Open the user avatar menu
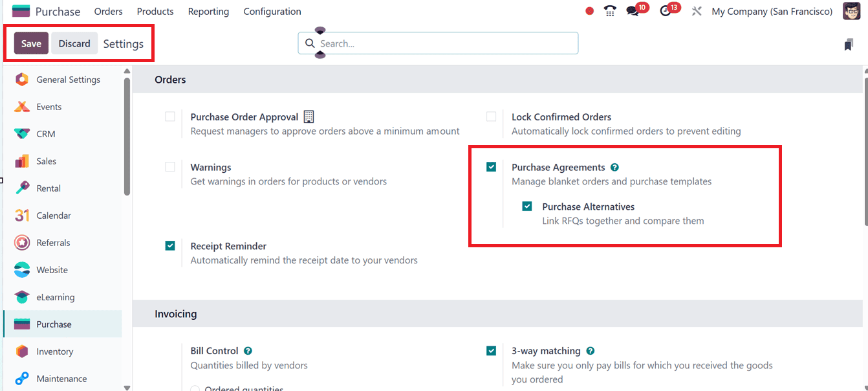The height and width of the screenshot is (391, 868). point(851,11)
